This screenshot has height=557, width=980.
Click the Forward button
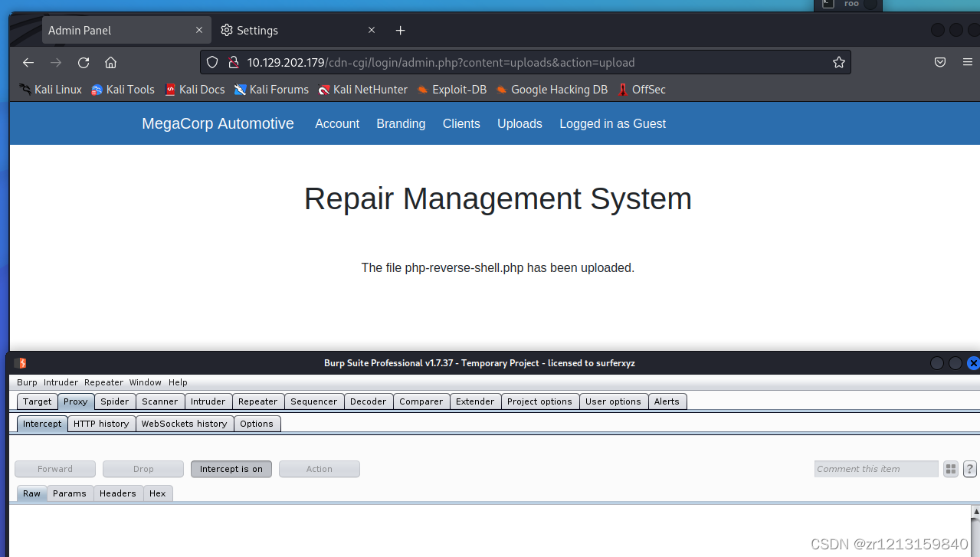point(55,469)
